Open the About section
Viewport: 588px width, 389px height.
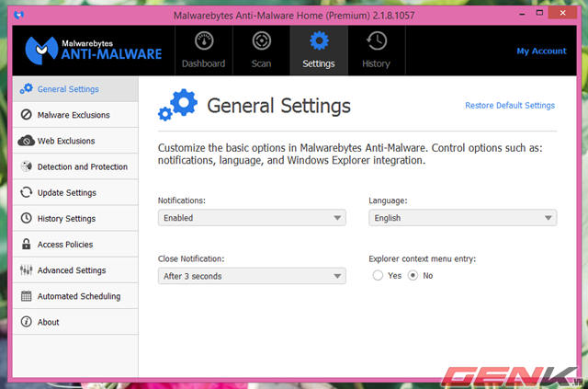pos(75,322)
